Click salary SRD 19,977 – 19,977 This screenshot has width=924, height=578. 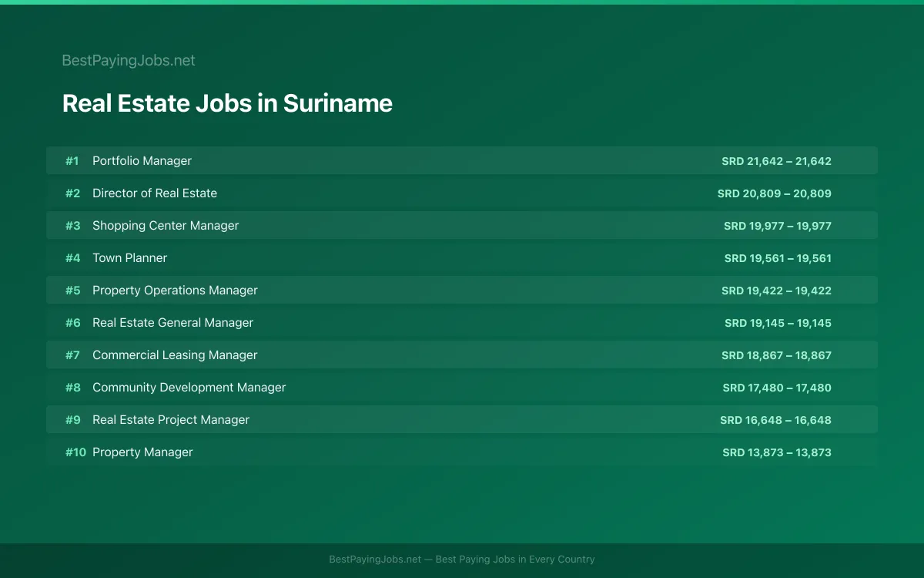(x=778, y=226)
